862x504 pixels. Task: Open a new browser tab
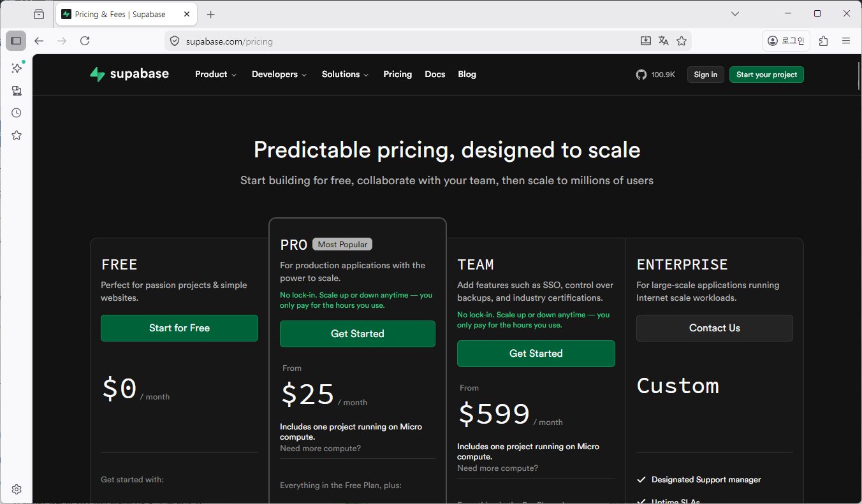(211, 14)
